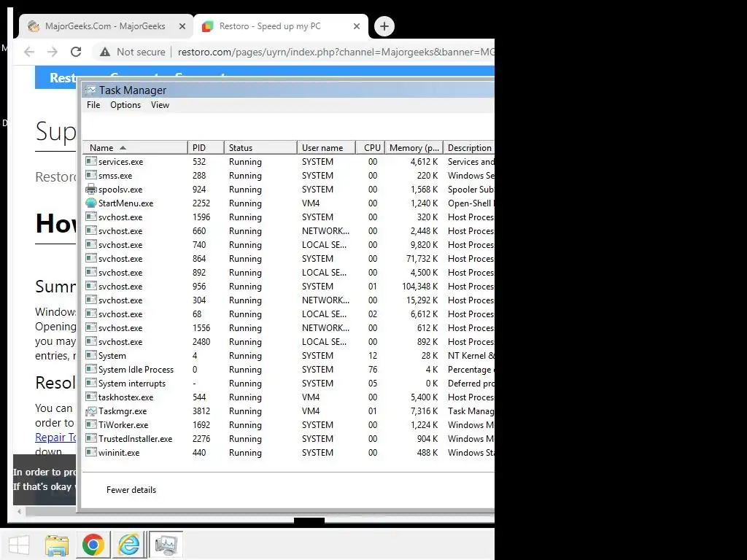Sort processes by Memory column
Viewport: 747px width, 560px height.
pos(414,147)
